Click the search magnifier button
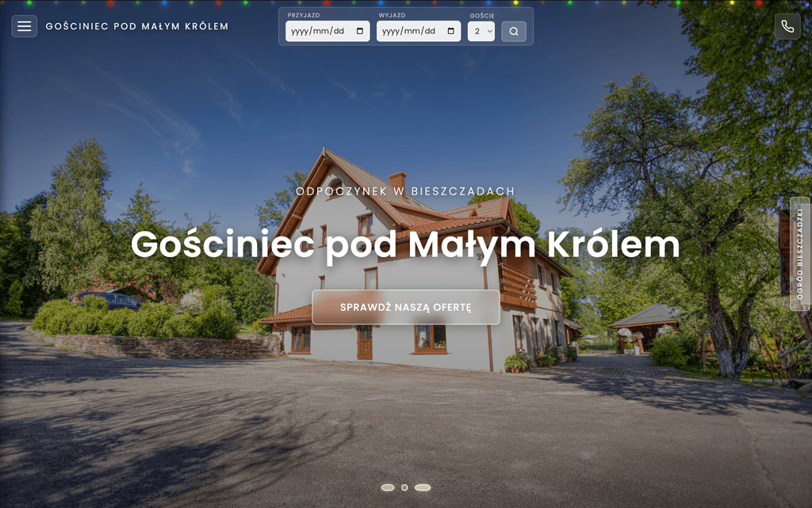 coord(514,32)
